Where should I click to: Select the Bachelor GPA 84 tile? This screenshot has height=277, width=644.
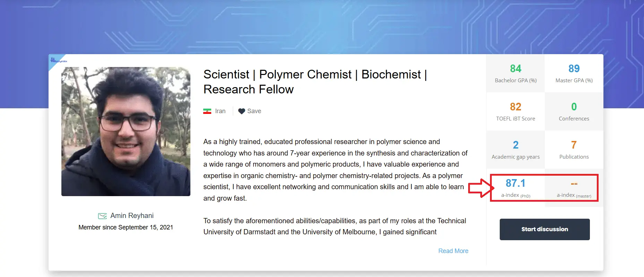coord(515,73)
